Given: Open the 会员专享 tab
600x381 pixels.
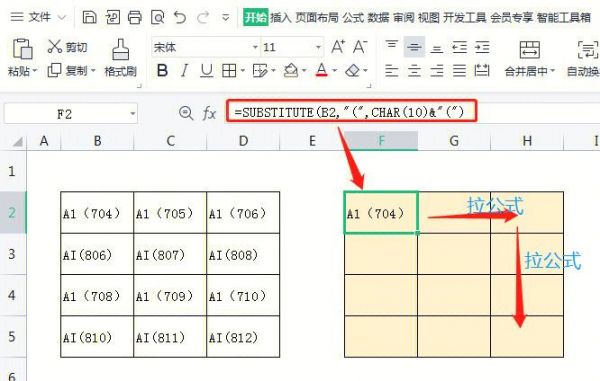Looking at the screenshot, I should coord(511,17).
